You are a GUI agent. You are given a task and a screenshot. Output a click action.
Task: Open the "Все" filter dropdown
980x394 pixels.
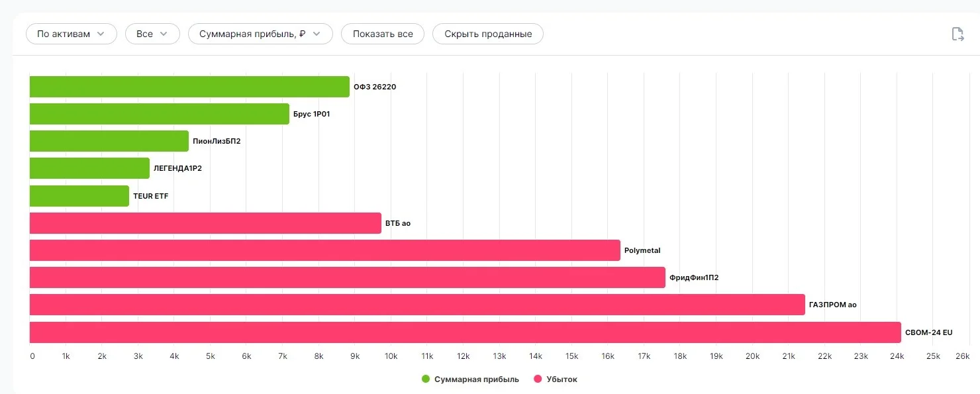coord(152,34)
